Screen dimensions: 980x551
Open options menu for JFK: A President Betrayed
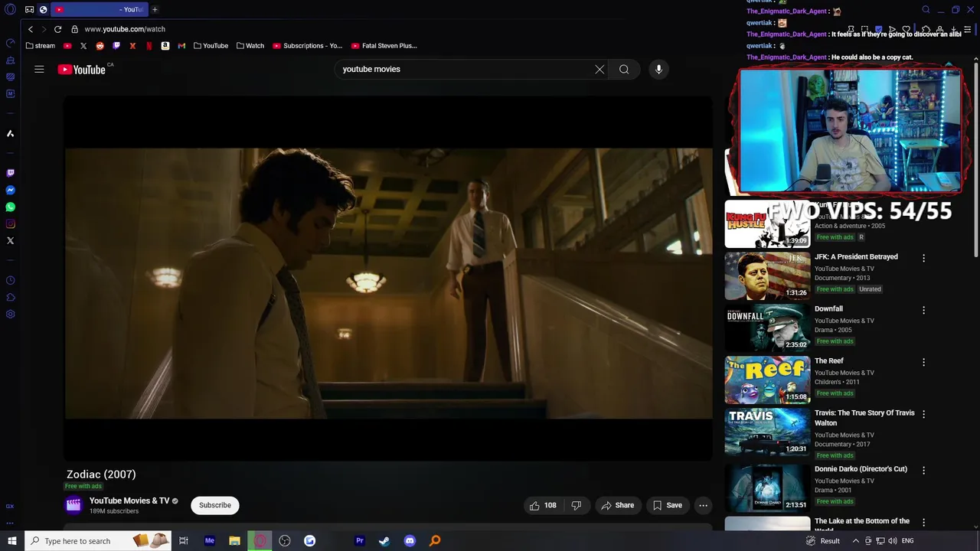923,259
